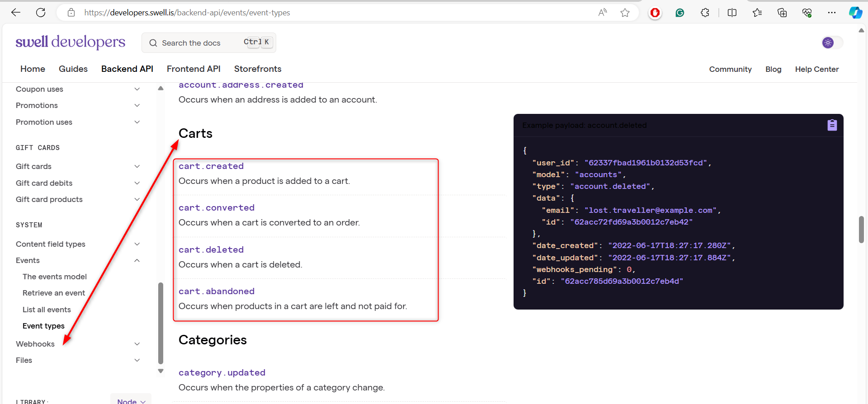Image resolution: width=868 pixels, height=404 pixels.
Task: Open browser Collections
Action: click(782, 13)
